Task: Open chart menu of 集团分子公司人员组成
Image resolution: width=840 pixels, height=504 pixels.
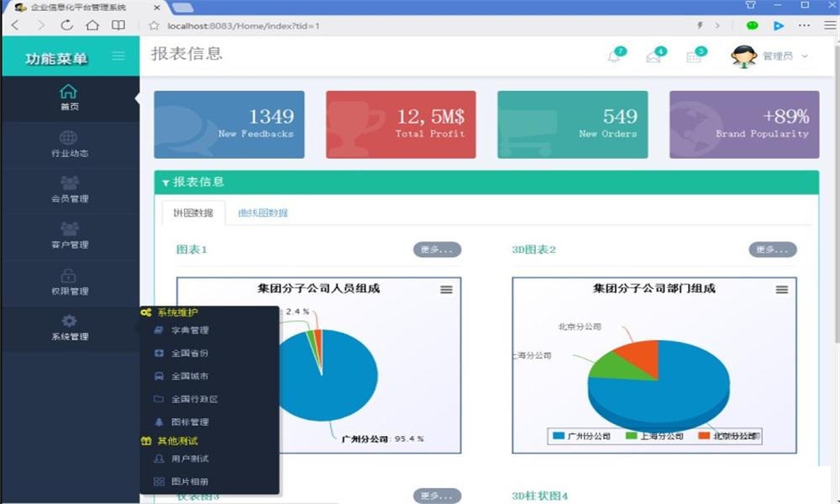Action: click(446, 290)
